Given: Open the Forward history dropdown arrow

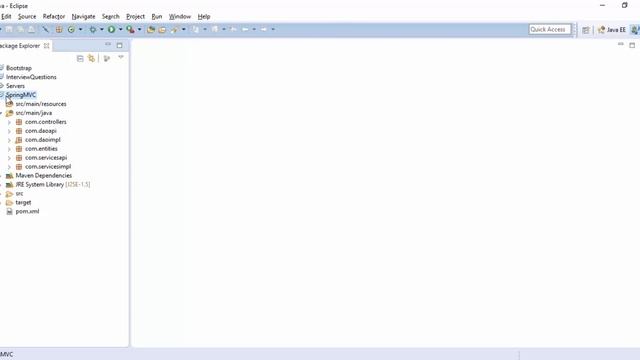Looking at the screenshot, I should coord(273,29).
